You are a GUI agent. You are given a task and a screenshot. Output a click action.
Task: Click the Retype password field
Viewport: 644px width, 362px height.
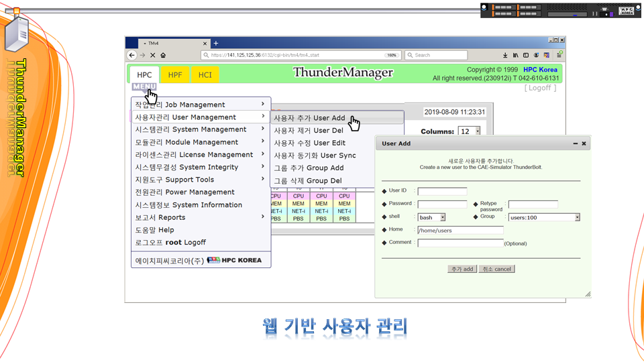[x=533, y=204]
